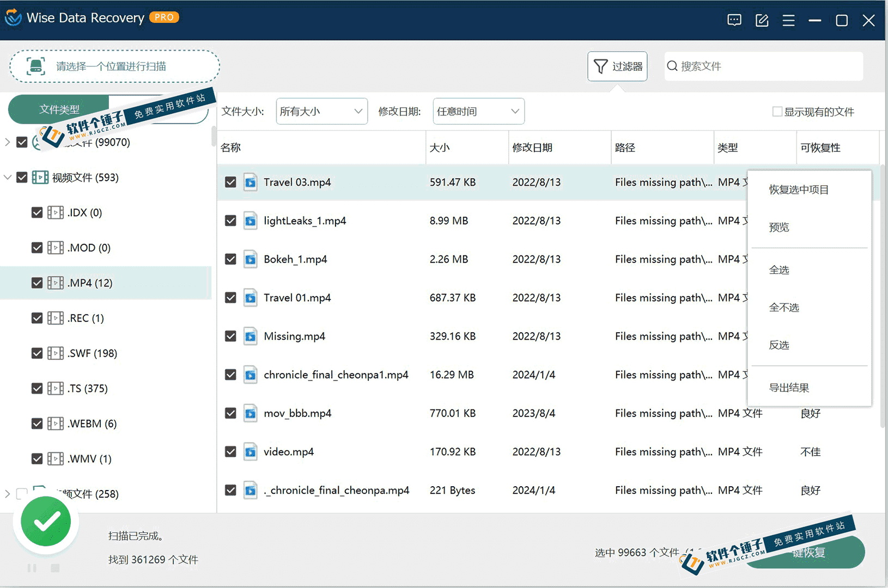Uncheck the Bokeh_1.mp4 file row
Screen dimensions: 888x588
click(230, 259)
